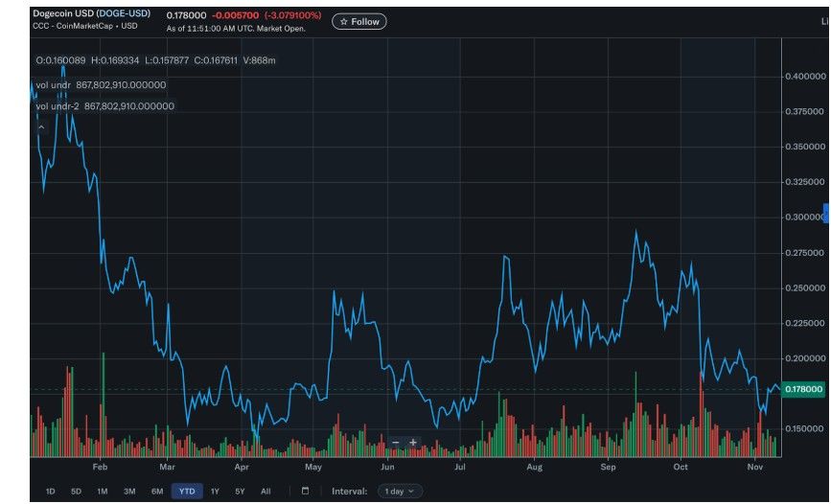Show the 1Y time range
831x504 pixels.
[x=215, y=491]
